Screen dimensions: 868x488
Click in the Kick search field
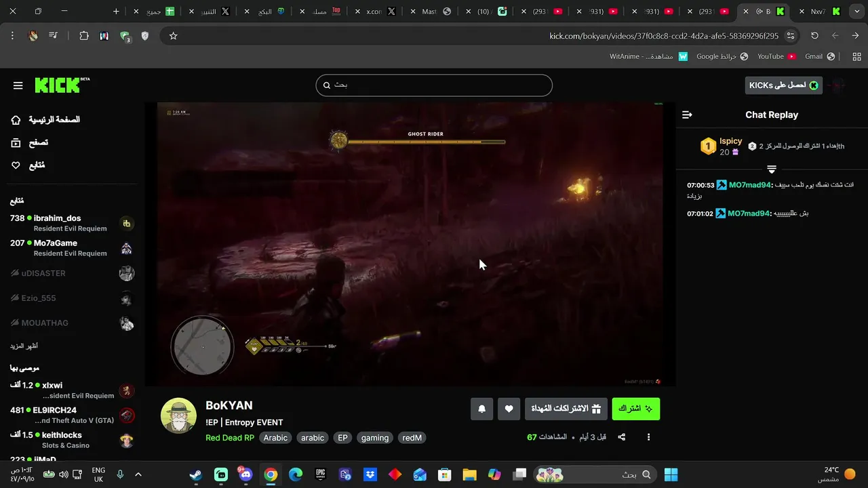[x=434, y=85]
